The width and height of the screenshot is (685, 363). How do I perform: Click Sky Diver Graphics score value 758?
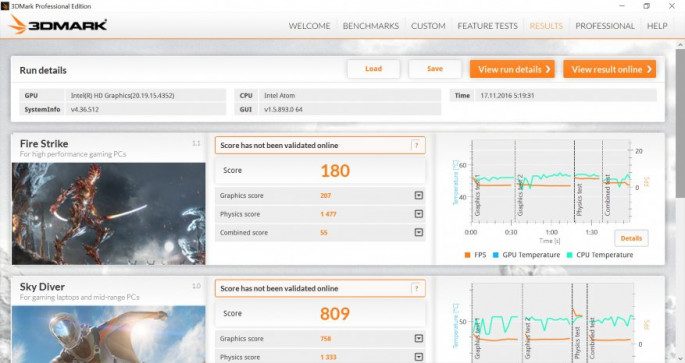tap(325, 339)
